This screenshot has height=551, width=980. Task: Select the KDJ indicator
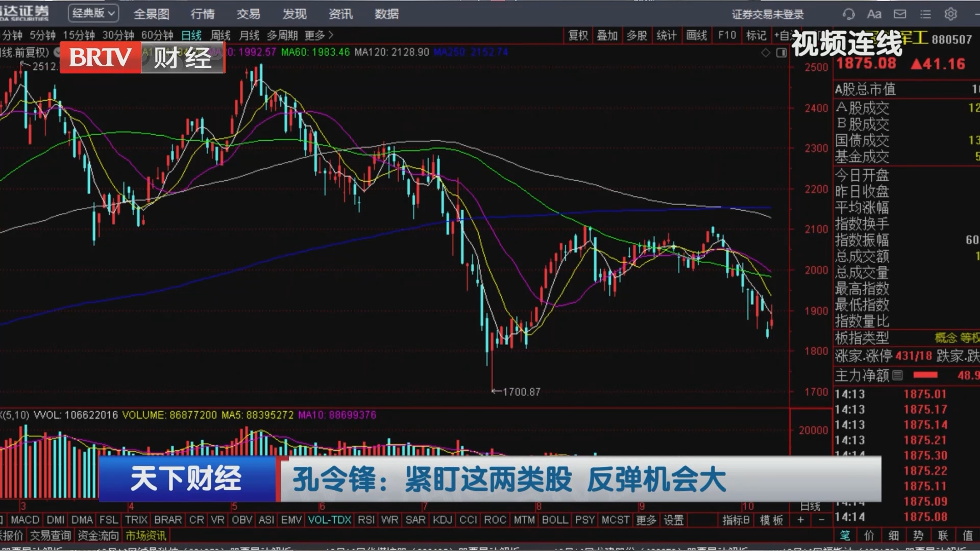pyautogui.click(x=443, y=520)
